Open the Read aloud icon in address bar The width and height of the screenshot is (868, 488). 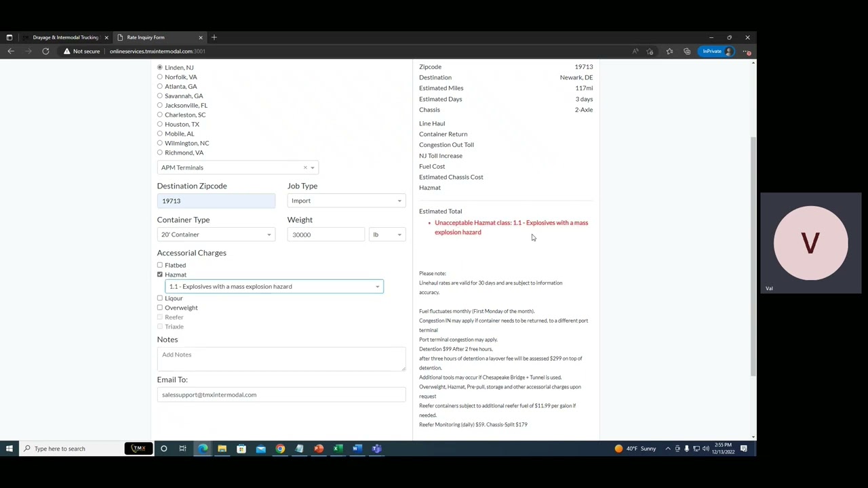coord(635,52)
